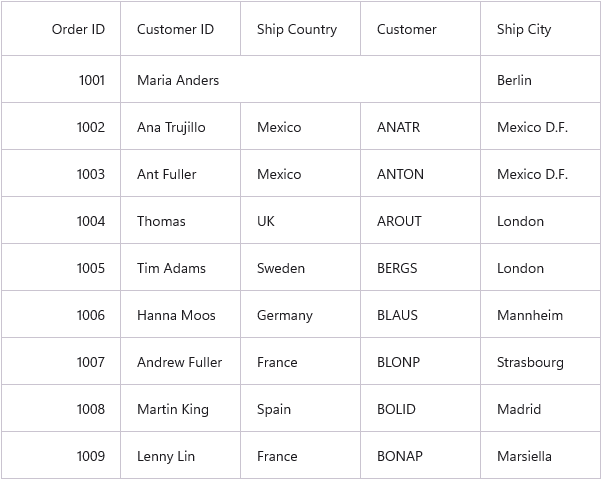Image resolution: width=602 pixels, height=480 pixels.
Task: Click the BOLID customer cell
Action: [420, 409]
